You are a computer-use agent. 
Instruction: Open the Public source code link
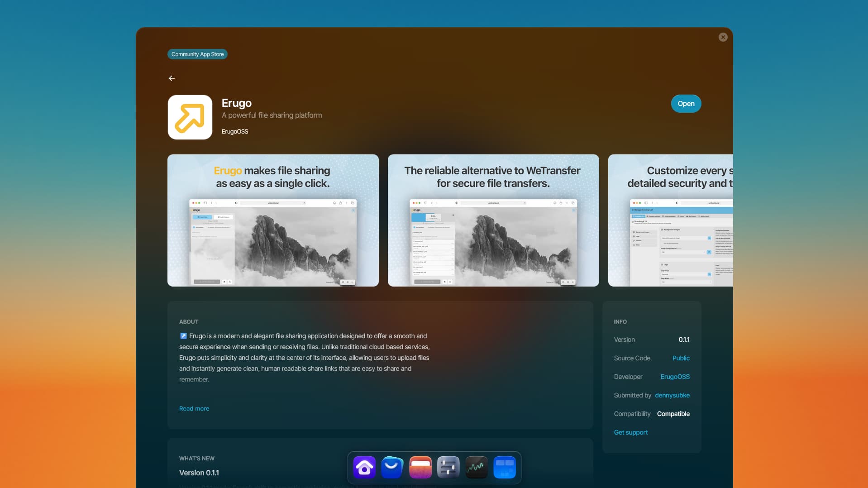click(681, 358)
